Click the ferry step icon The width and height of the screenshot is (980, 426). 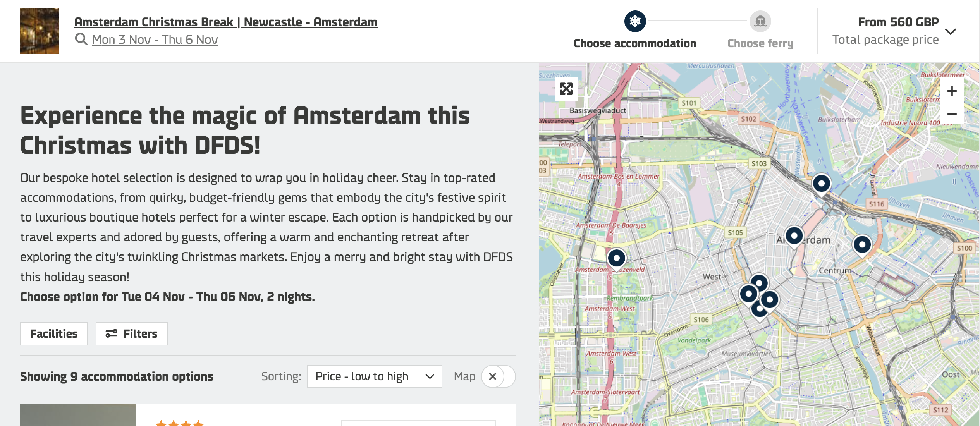760,21
